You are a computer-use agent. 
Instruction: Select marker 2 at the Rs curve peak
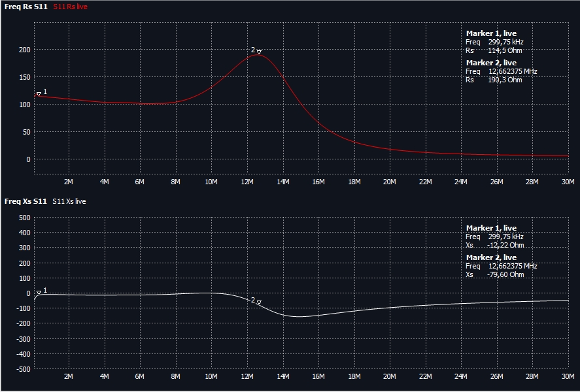click(259, 52)
